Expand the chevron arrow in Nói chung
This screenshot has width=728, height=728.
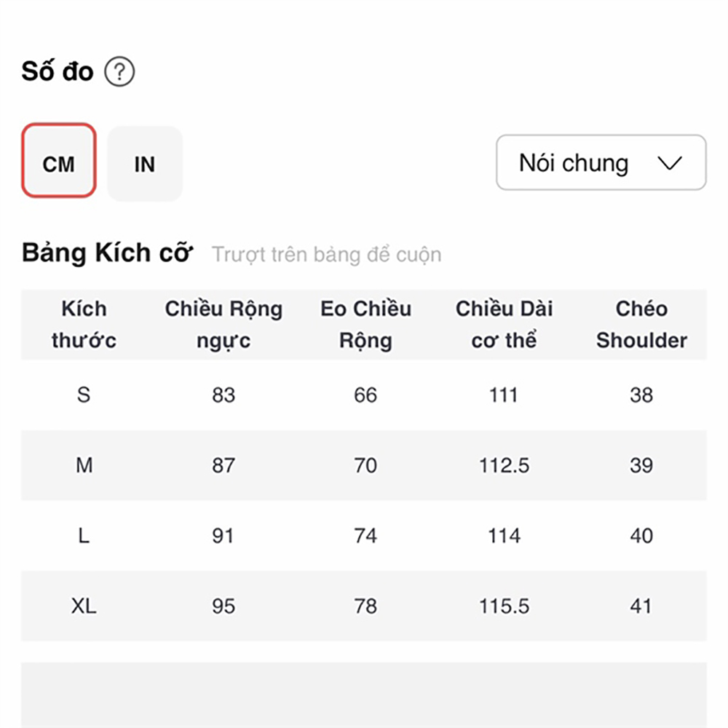tap(670, 163)
